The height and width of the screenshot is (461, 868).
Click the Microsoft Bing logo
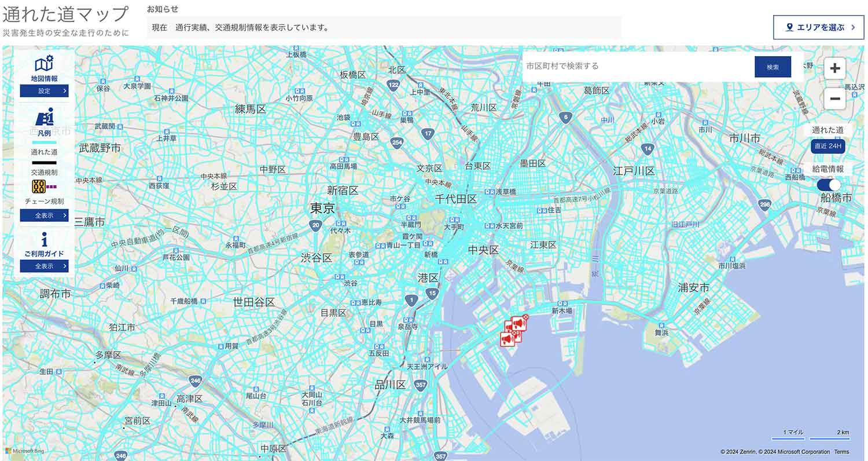click(x=25, y=451)
